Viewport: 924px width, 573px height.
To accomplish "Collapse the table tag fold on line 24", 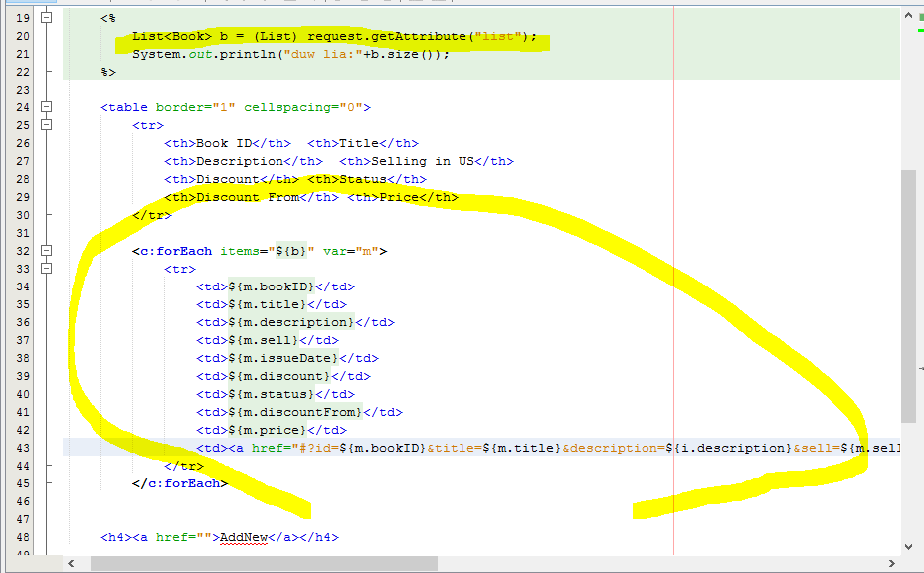I will [46, 107].
